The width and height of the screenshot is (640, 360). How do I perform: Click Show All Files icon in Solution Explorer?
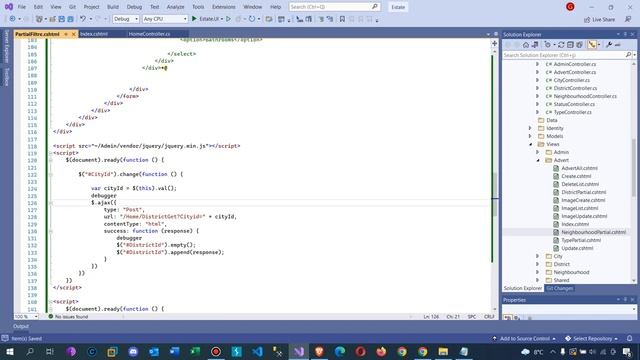click(579, 45)
